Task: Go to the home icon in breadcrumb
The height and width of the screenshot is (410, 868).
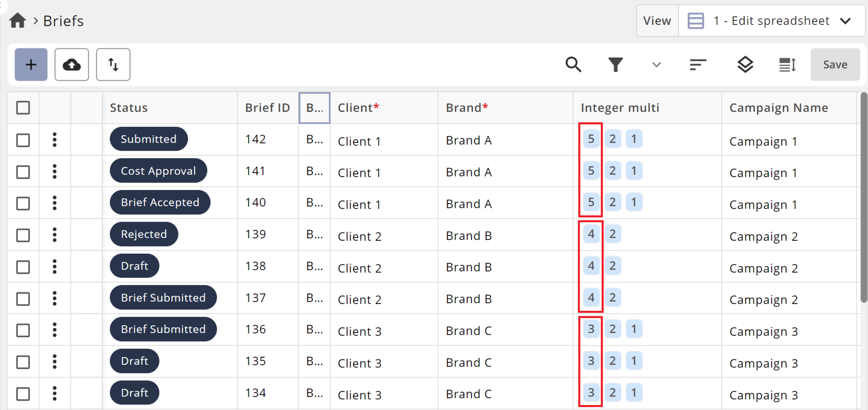Action: click(x=18, y=21)
